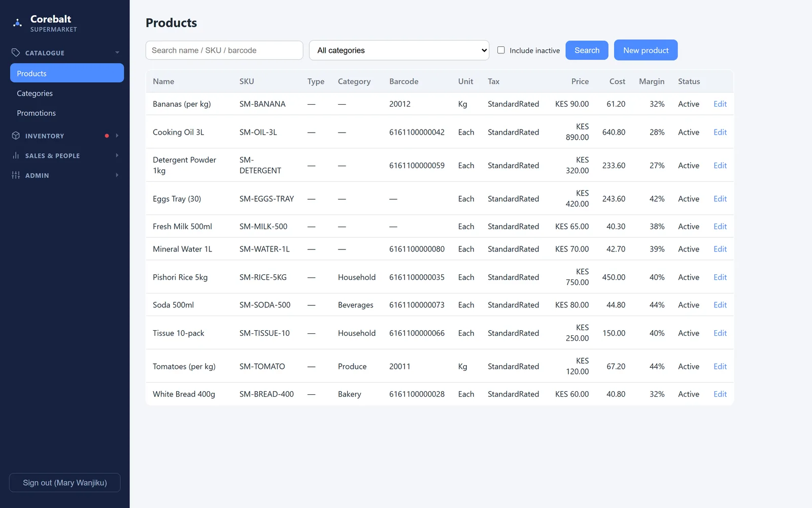Edit the Detergent Powder 1kg product
The height and width of the screenshot is (508, 812).
(720, 166)
